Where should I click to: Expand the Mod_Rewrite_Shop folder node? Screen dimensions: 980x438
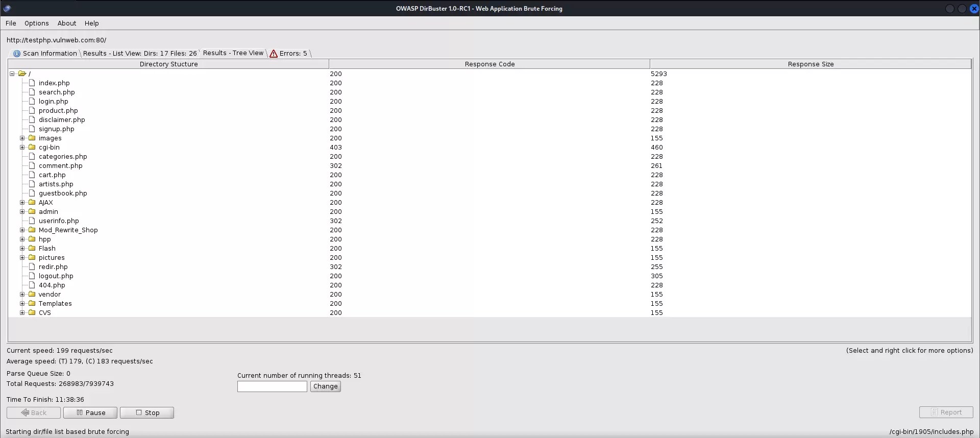(22, 230)
